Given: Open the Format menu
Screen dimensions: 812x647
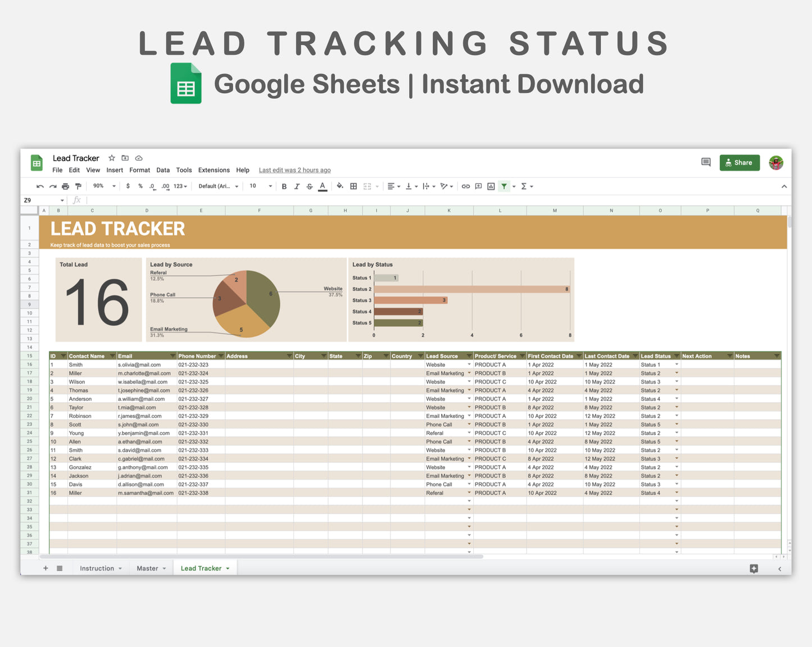Looking at the screenshot, I should 139,170.
